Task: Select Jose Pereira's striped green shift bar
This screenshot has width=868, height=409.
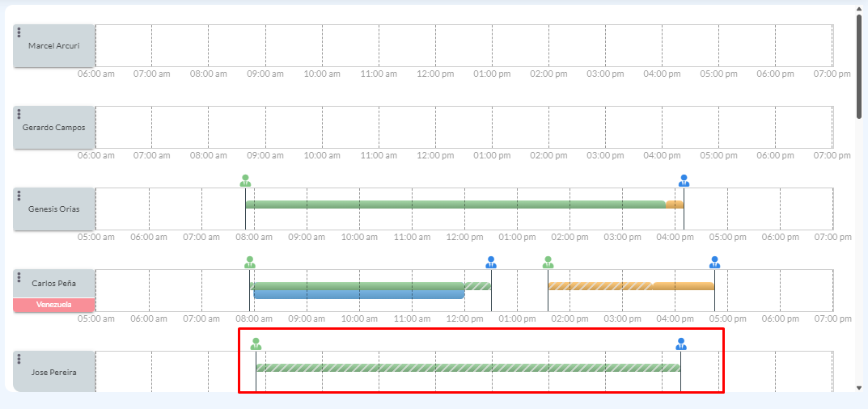Action: [x=468, y=368]
